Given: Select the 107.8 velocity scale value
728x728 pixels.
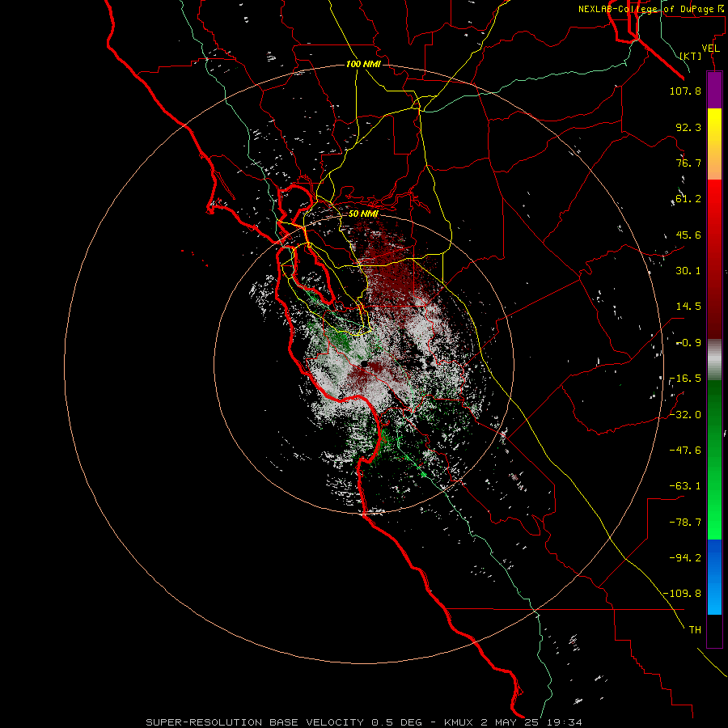Looking at the screenshot, I should click(685, 91).
